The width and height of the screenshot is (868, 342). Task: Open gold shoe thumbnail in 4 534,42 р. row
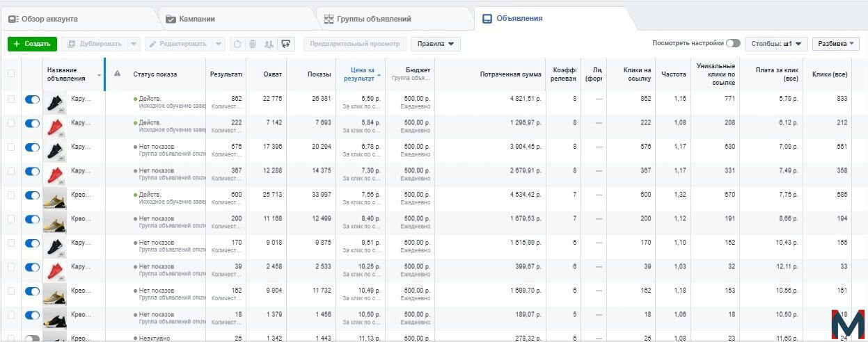point(55,199)
